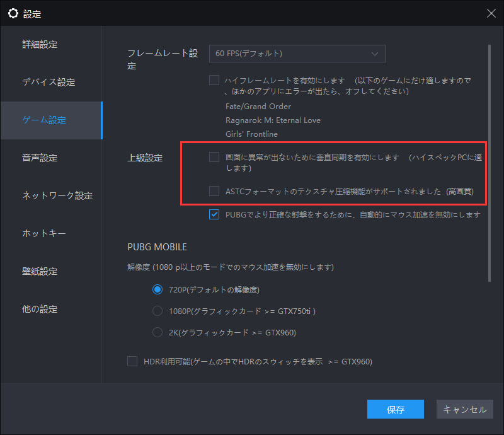Click the gear settings icon in title bar
This screenshot has height=435, width=504.
(13, 13)
